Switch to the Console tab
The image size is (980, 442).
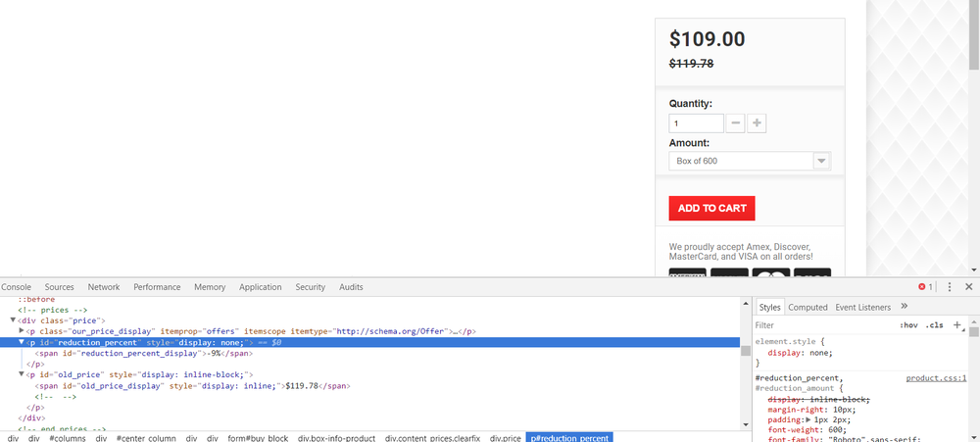16,287
